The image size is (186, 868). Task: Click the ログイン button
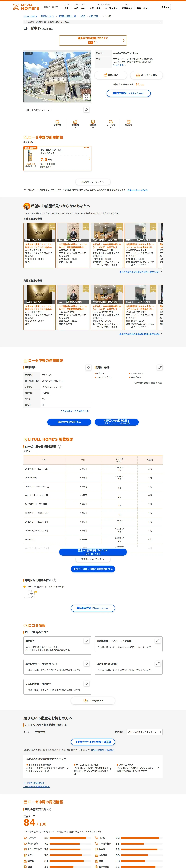pos(165,7)
